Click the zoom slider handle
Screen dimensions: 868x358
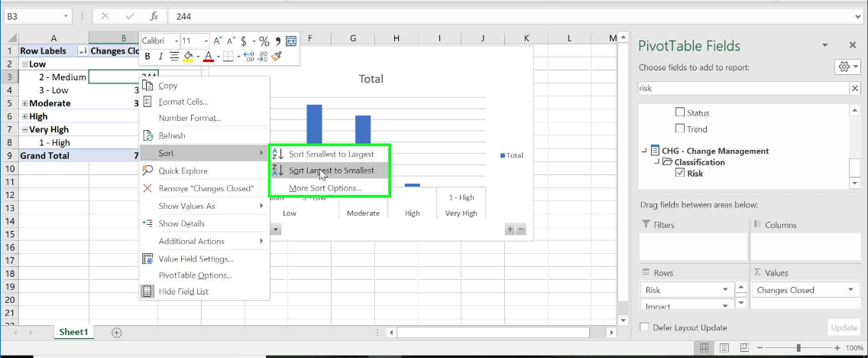click(798, 348)
